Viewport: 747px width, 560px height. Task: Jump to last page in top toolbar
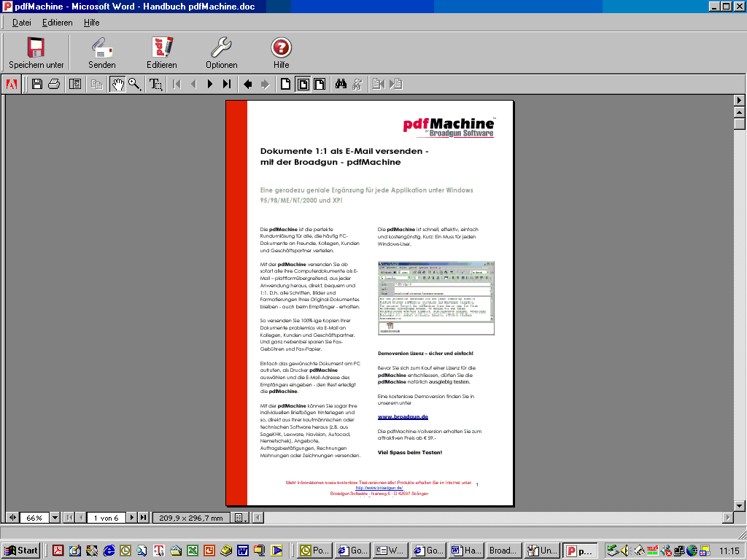coord(227,85)
